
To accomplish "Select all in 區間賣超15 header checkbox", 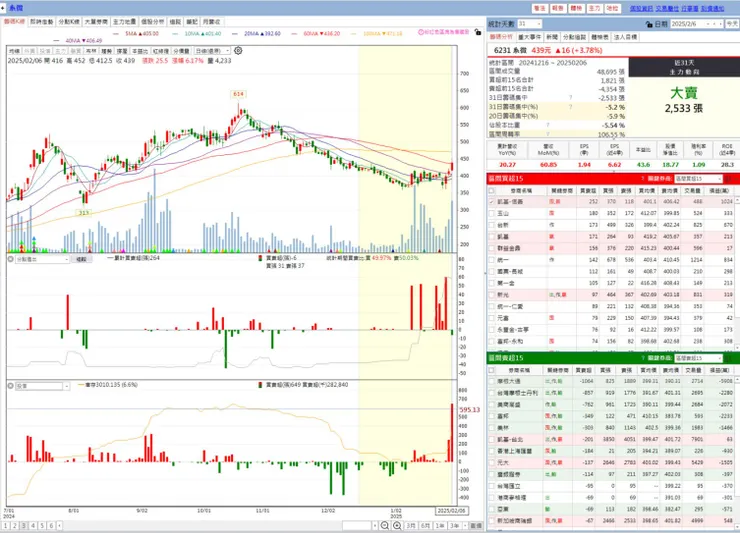I will pos(491,370).
